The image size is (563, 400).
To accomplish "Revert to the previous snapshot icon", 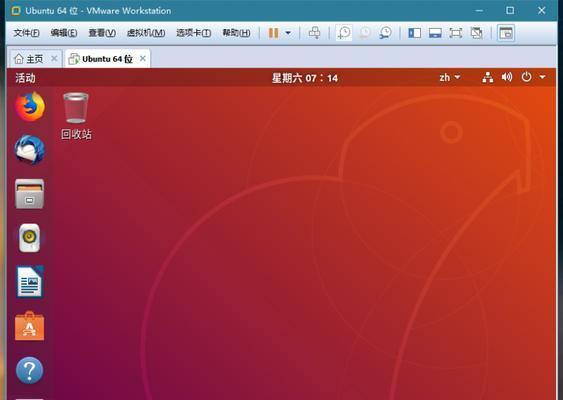I will pos(365,33).
